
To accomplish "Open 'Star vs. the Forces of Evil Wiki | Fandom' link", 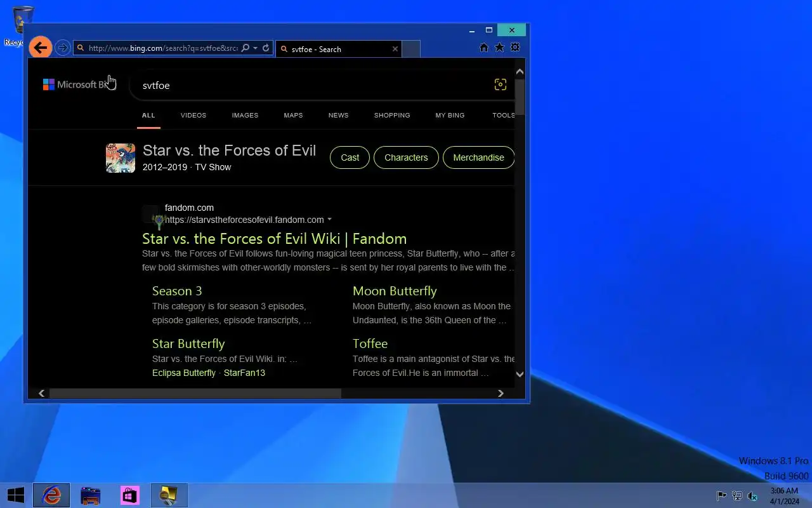I will 274,239.
